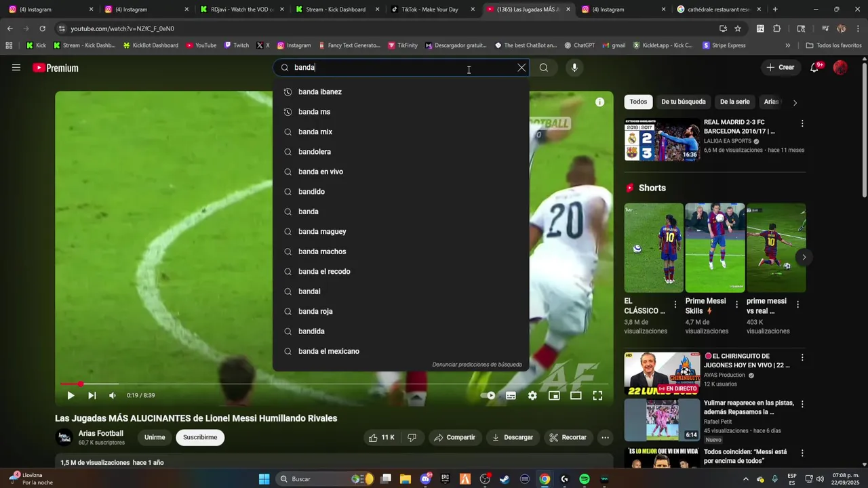Play the video

point(71,396)
